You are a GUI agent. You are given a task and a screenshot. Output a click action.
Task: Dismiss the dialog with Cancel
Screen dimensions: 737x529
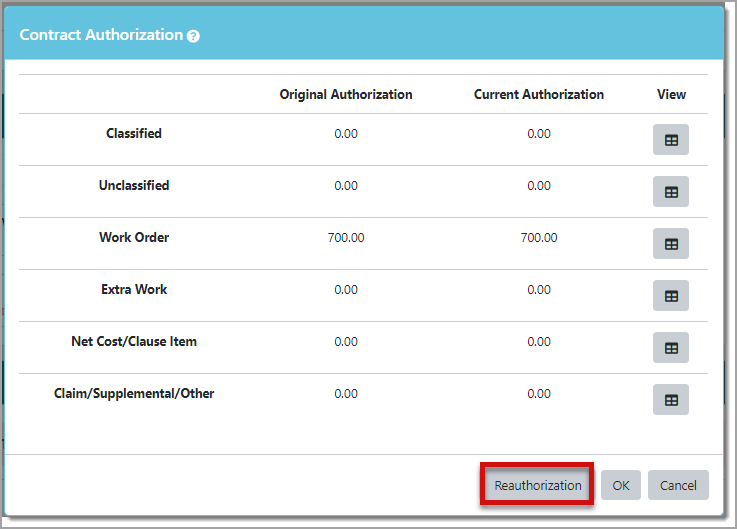pyautogui.click(x=678, y=485)
